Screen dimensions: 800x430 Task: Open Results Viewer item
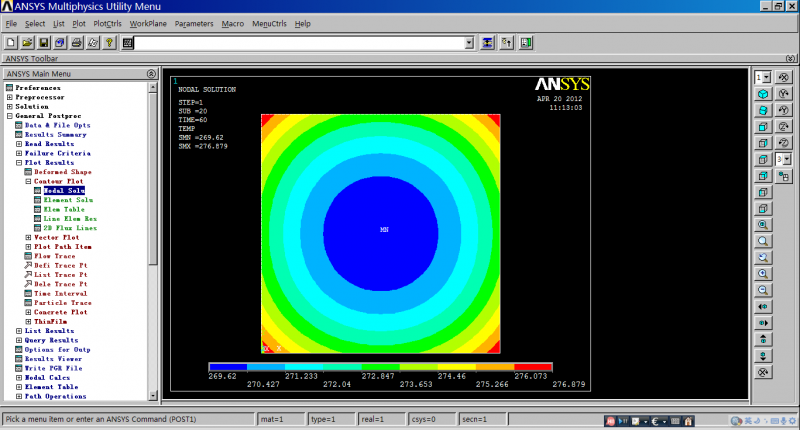click(x=53, y=359)
